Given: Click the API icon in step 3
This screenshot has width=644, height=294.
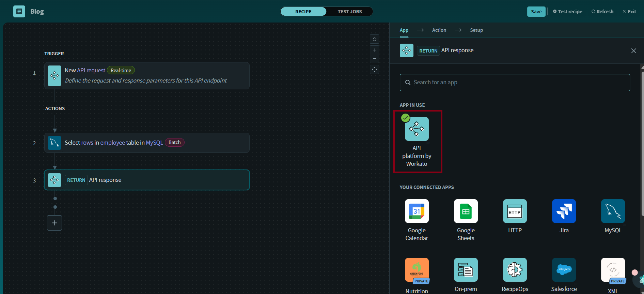Looking at the screenshot, I should (x=54, y=180).
